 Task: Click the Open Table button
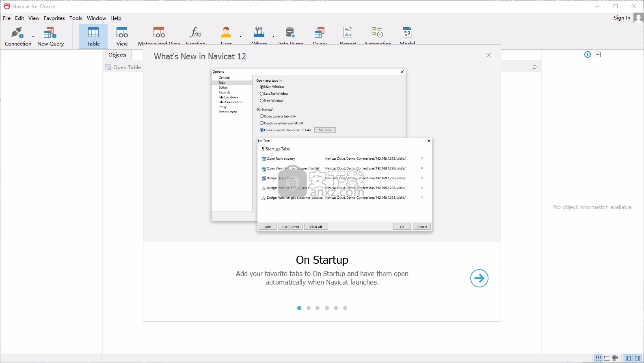pyautogui.click(x=123, y=67)
